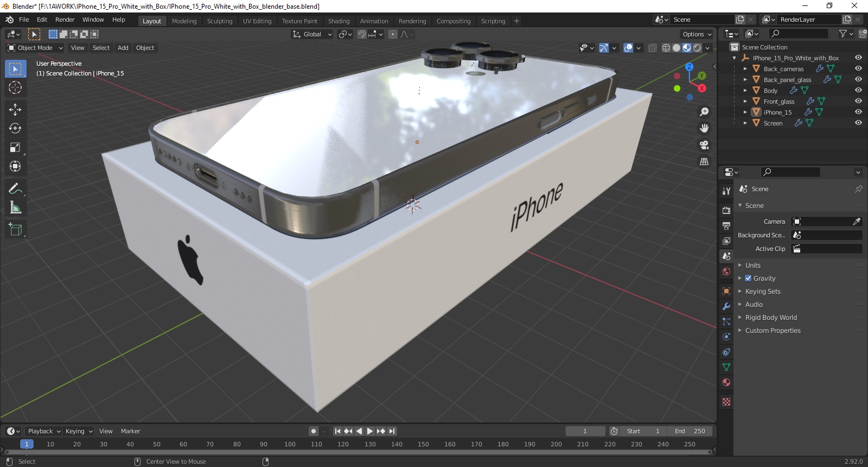The width and height of the screenshot is (868, 467).
Task: Open the Playback popover
Action: pyautogui.click(x=44, y=431)
